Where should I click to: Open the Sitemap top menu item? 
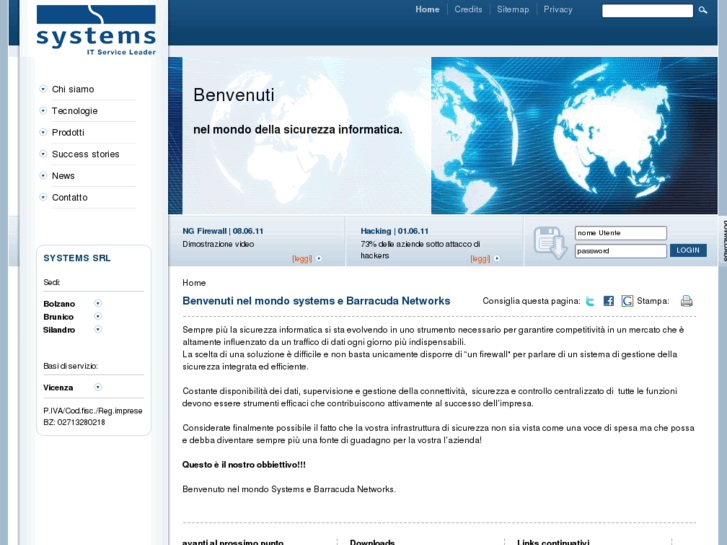click(x=513, y=9)
